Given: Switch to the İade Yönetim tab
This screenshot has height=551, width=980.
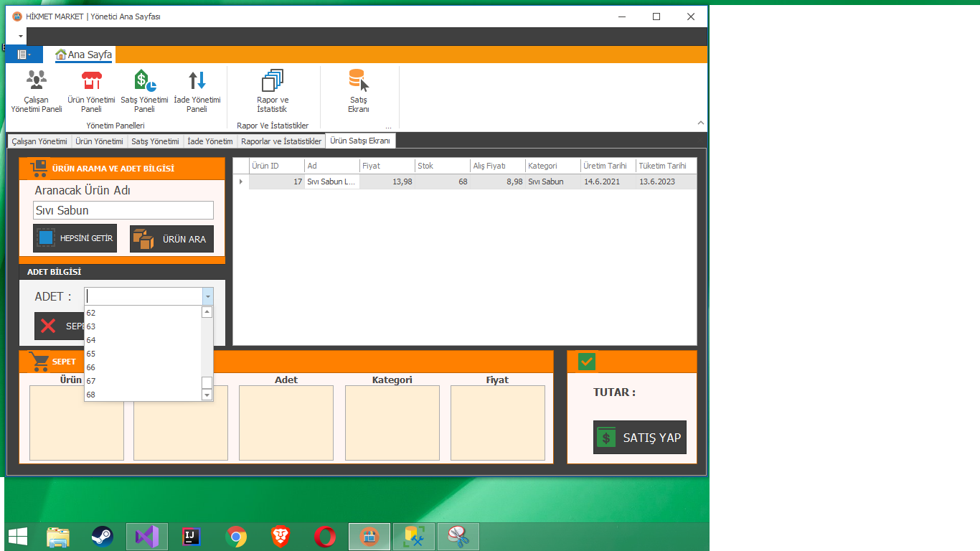Looking at the screenshot, I should click(x=210, y=141).
